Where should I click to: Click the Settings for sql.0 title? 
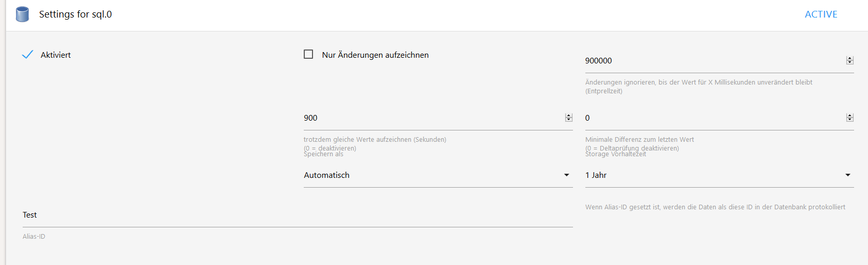click(76, 14)
